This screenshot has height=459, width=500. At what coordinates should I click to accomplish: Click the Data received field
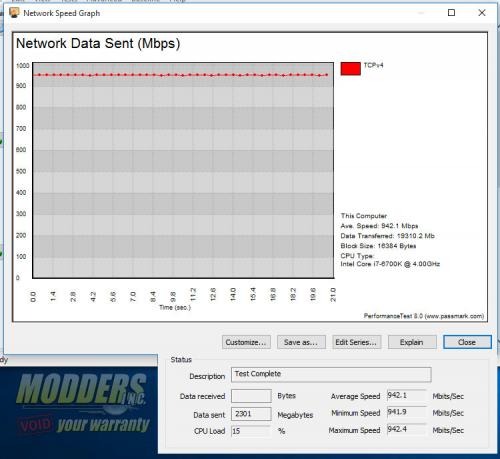(251, 396)
